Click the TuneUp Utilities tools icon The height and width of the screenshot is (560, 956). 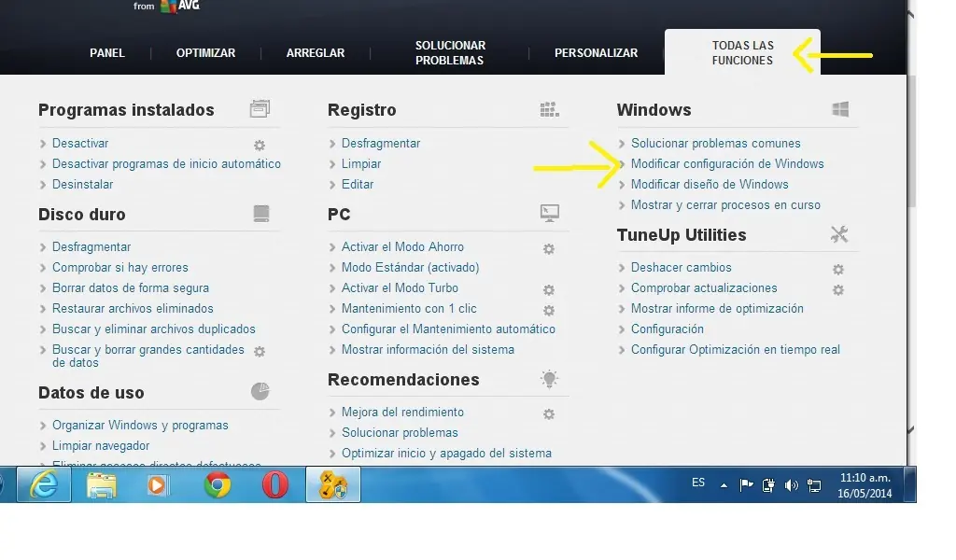click(839, 234)
